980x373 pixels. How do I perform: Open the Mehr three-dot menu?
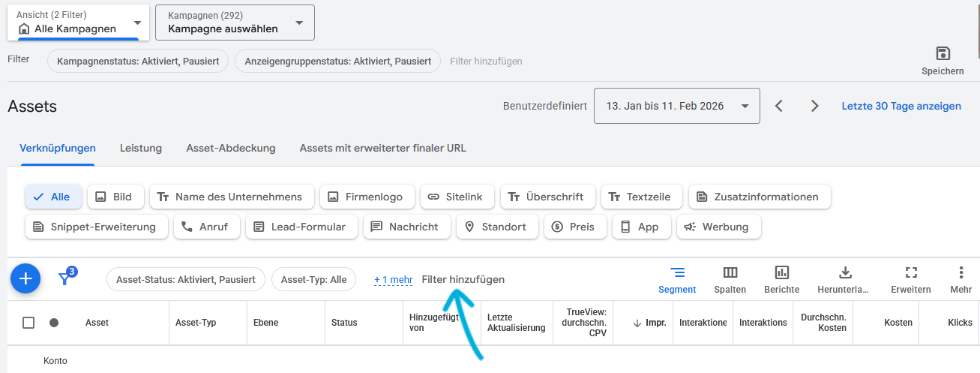coord(961,273)
